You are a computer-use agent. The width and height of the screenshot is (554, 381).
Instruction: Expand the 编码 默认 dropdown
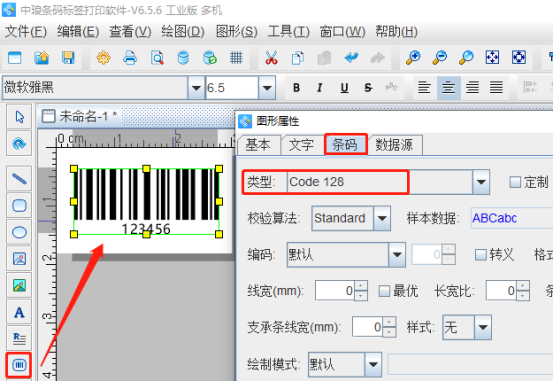(397, 254)
